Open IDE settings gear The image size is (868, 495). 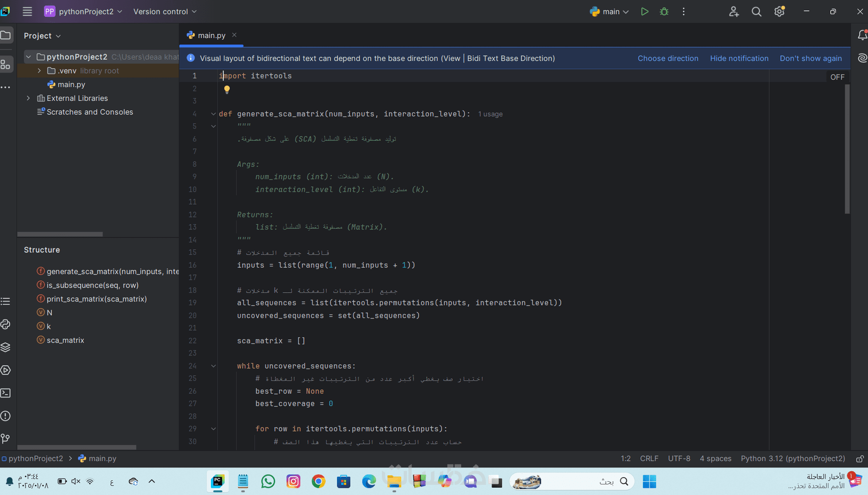tap(779, 11)
